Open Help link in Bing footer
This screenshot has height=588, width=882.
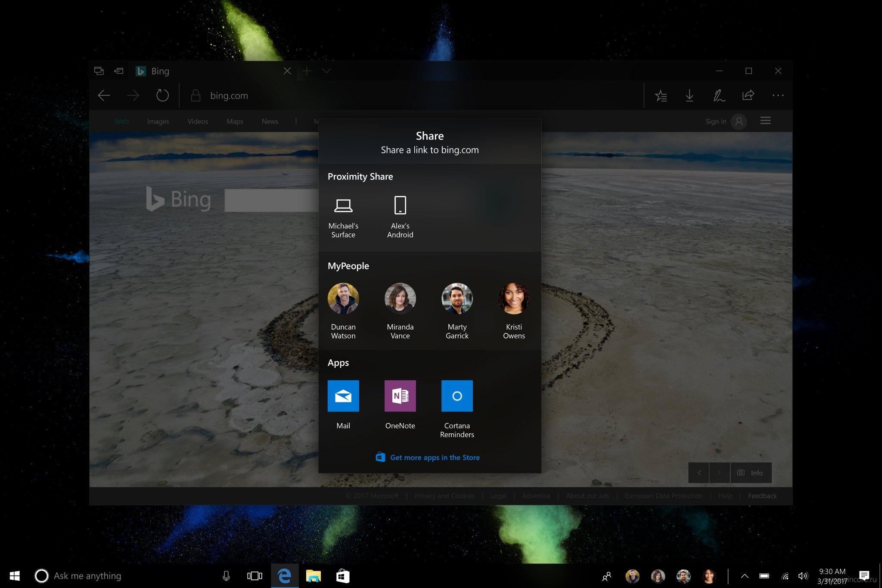[x=725, y=496]
